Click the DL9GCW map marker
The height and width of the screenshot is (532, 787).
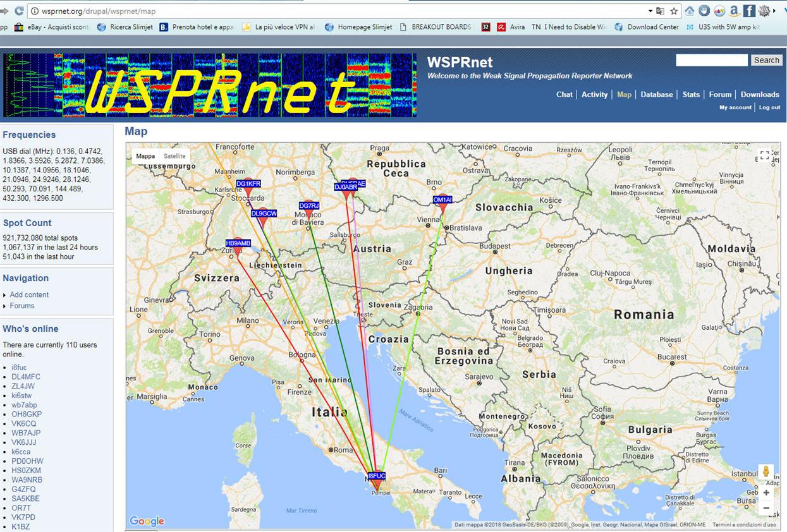tap(264, 218)
